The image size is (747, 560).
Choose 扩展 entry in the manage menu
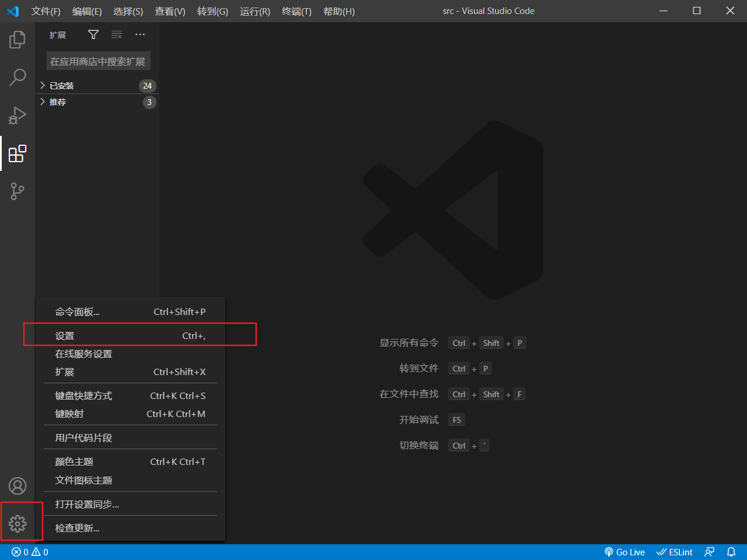(131, 372)
